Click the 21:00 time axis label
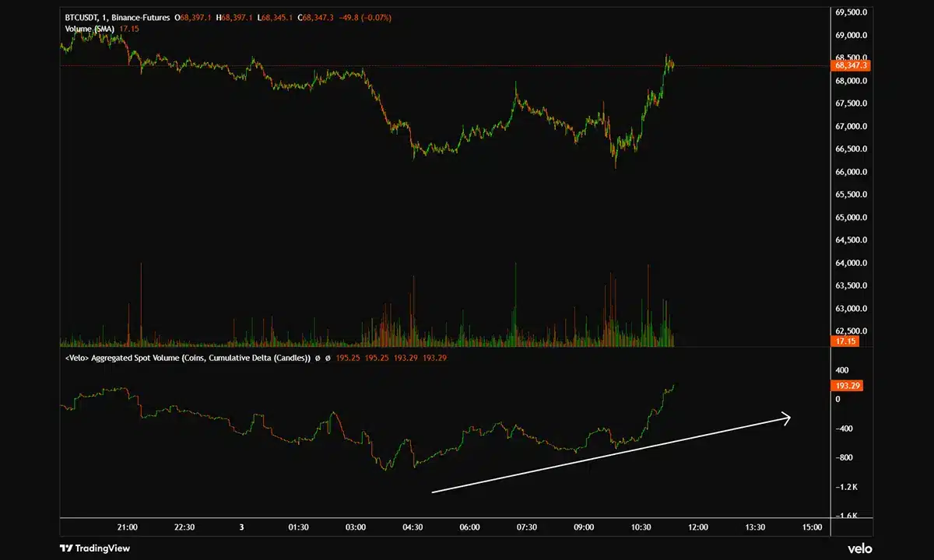The image size is (934, 560). pos(128,527)
